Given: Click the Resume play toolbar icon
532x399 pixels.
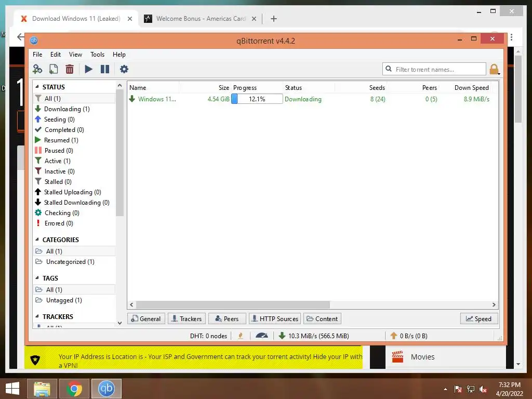Looking at the screenshot, I should point(88,69).
